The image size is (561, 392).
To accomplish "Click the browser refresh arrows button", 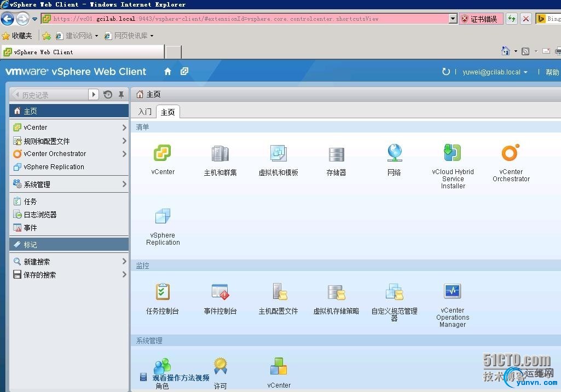I will 512,19.
